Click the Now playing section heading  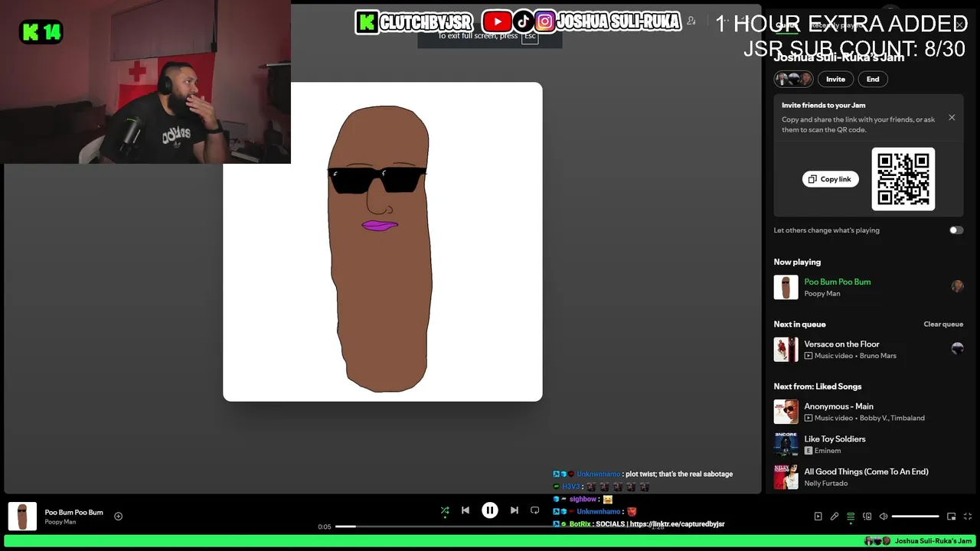click(797, 262)
